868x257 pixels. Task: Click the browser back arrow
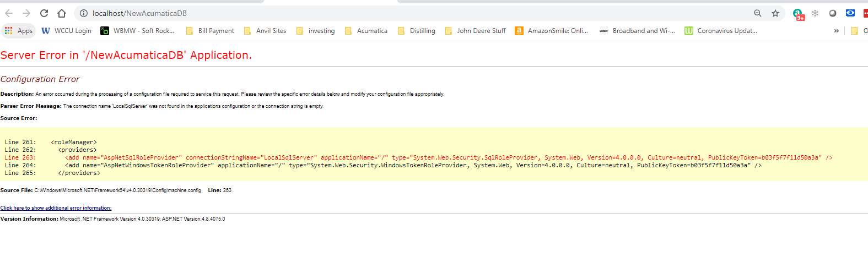(x=9, y=13)
